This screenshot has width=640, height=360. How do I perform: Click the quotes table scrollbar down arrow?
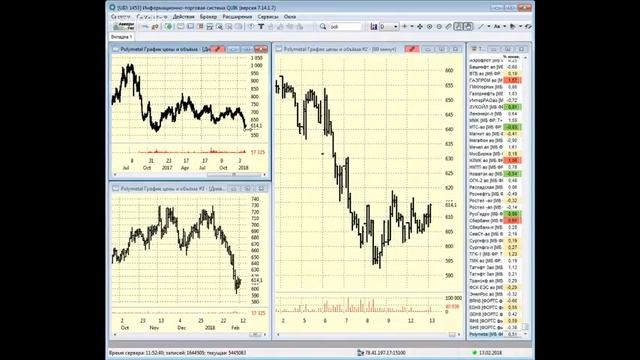click(x=525, y=334)
